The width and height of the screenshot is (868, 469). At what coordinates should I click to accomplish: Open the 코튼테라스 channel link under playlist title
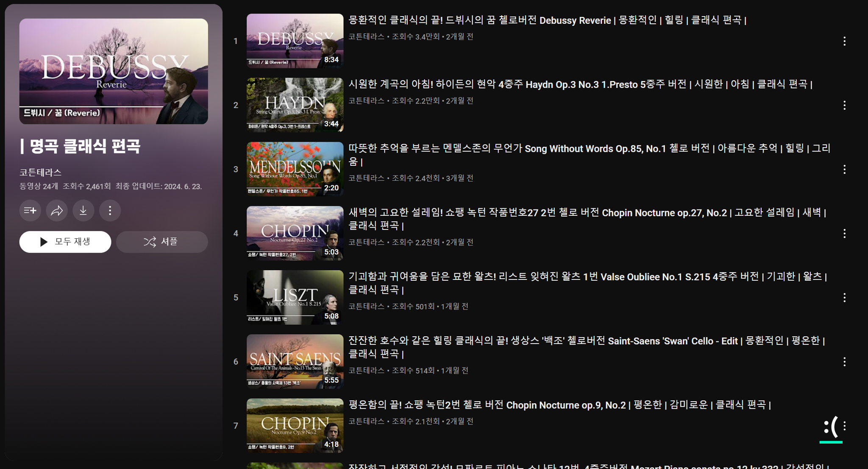pyautogui.click(x=40, y=172)
